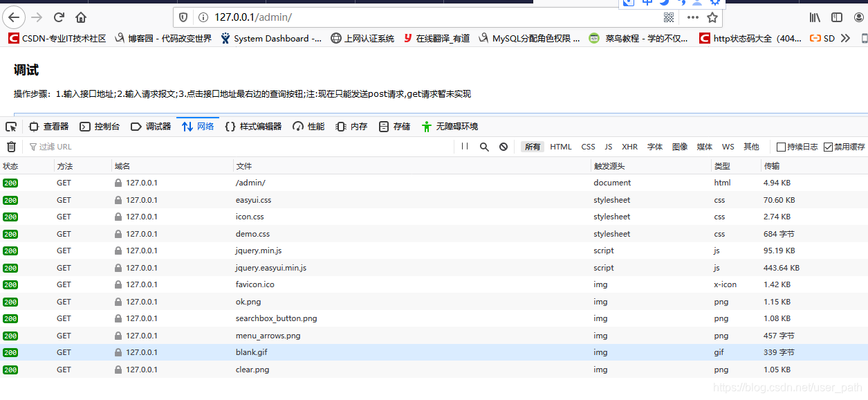Toggle the sidebar icon in browser toolbar
Image resolution: width=868 pixels, height=400 pixels.
[837, 17]
